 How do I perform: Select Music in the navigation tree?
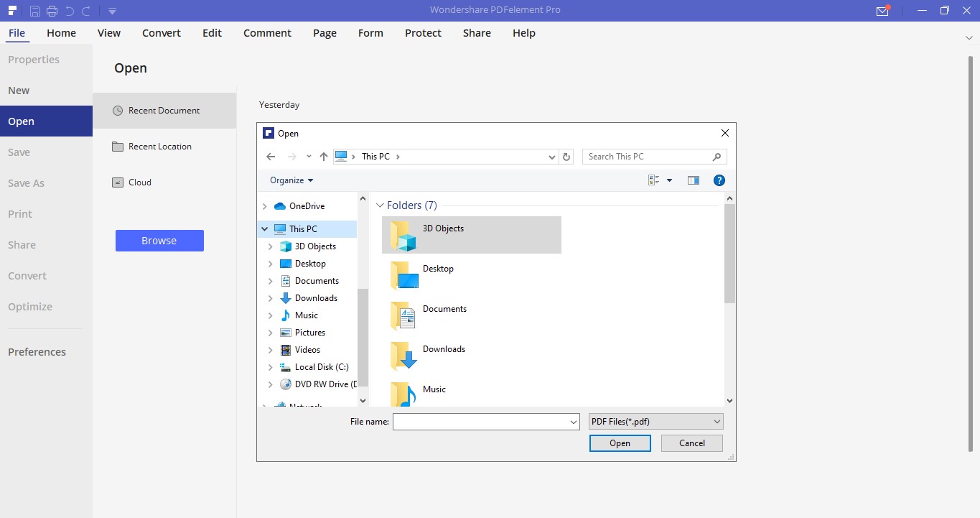(307, 315)
